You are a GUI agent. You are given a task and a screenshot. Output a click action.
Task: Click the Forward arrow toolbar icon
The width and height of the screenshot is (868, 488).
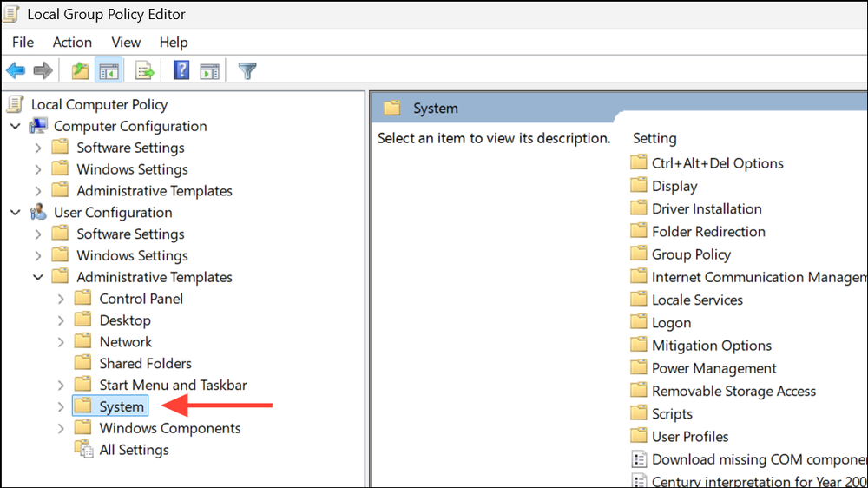[x=43, y=70]
